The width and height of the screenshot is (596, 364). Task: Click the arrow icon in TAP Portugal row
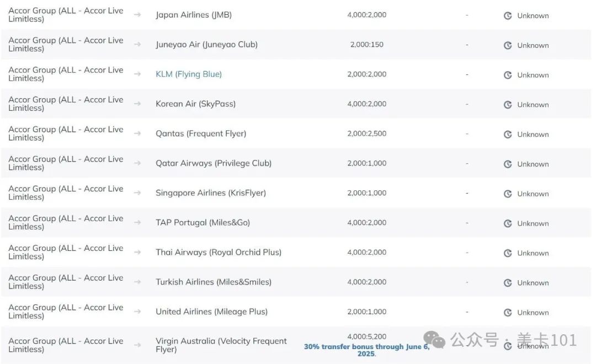pos(137,222)
